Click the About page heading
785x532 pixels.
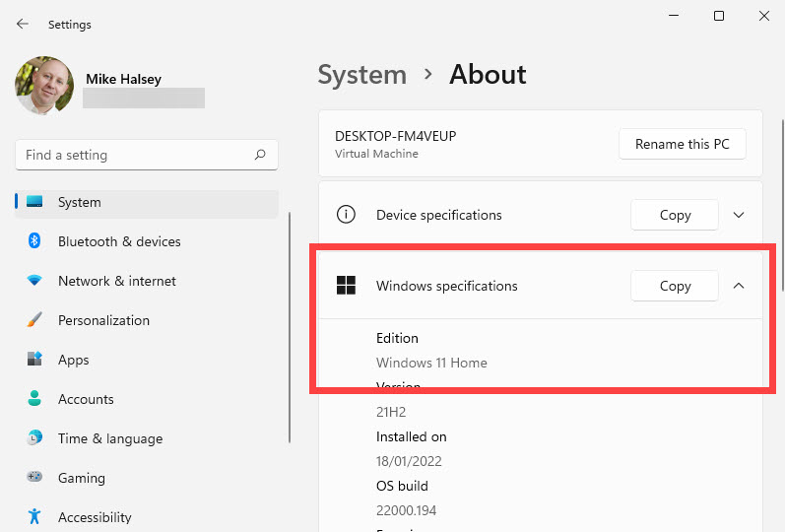coord(488,75)
